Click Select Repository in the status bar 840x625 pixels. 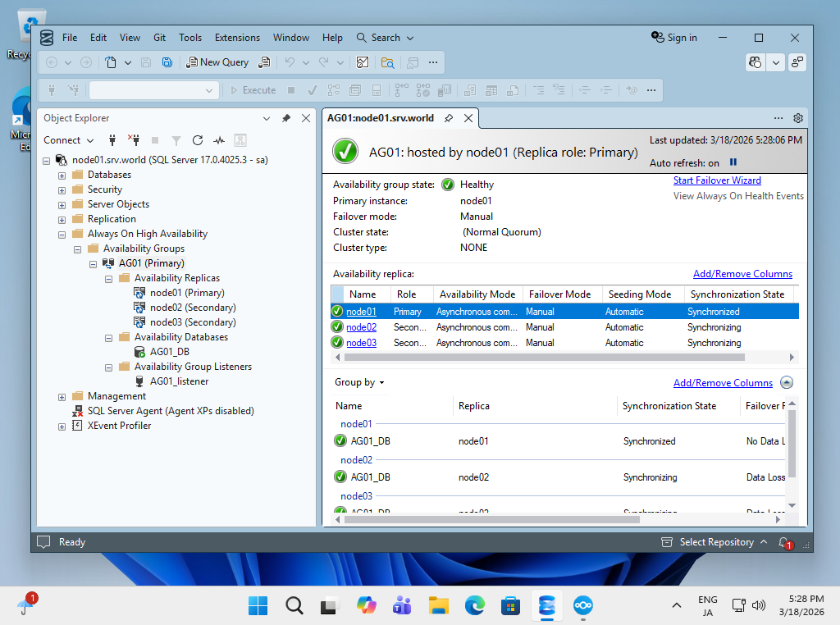click(x=716, y=542)
